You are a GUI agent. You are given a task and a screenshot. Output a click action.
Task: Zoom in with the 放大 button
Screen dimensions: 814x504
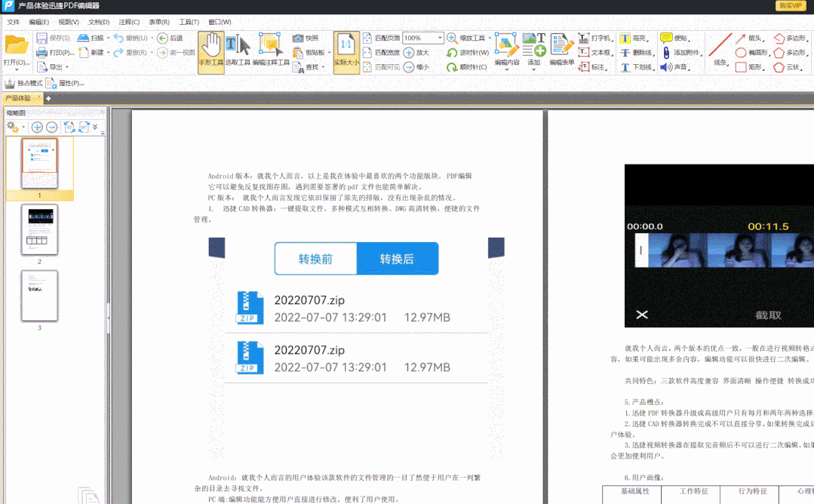416,52
